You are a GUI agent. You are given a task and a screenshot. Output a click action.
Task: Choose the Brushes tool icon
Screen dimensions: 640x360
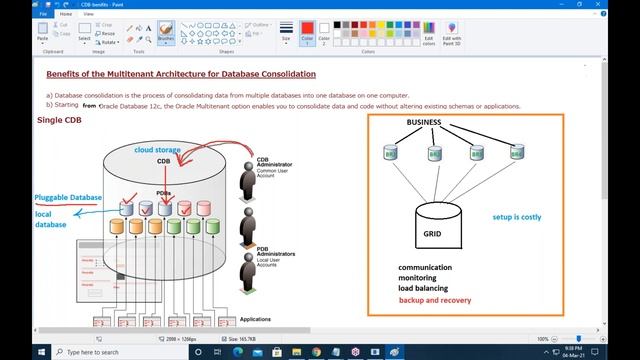(x=166, y=29)
